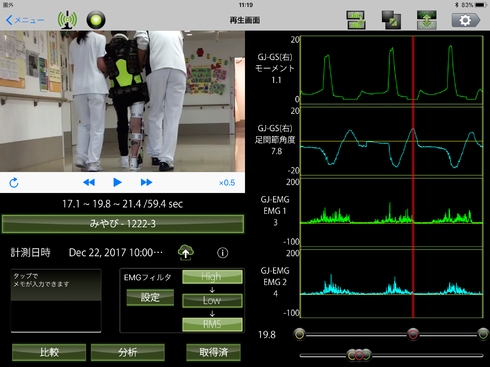490x367 pixels.
Task: Tap the みやび - 1222-3 record name bar
Action: tap(123, 224)
